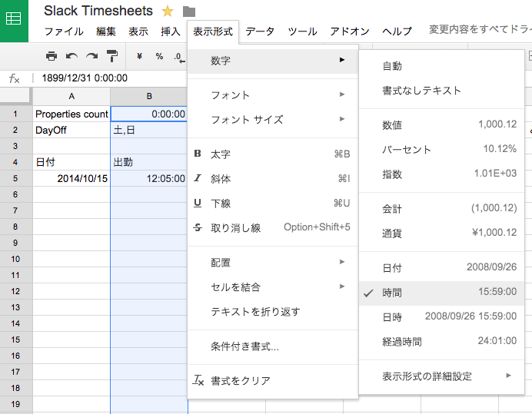The height and width of the screenshot is (414, 532).
Task: Open the データ menu
Action: click(260, 31)
